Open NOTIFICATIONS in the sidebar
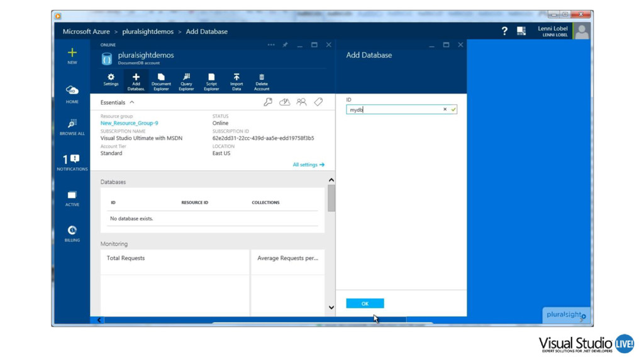 point(72,163)
